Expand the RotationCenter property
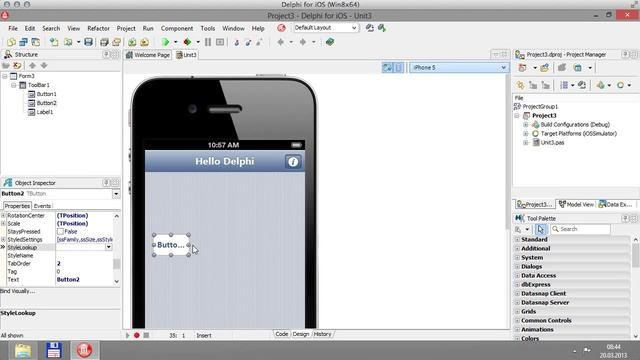Viewport: 640px width, 360px height. 3,216
